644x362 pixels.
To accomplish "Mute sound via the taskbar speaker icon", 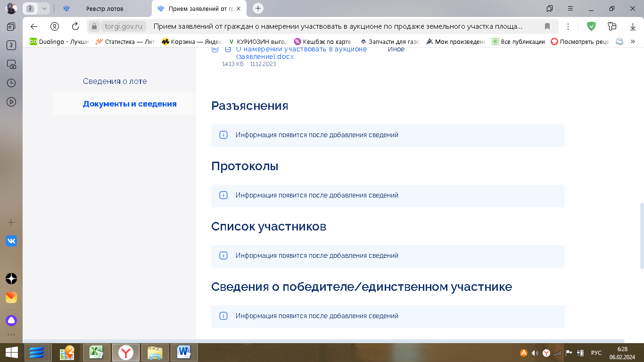I will click(x=535, y=352).
